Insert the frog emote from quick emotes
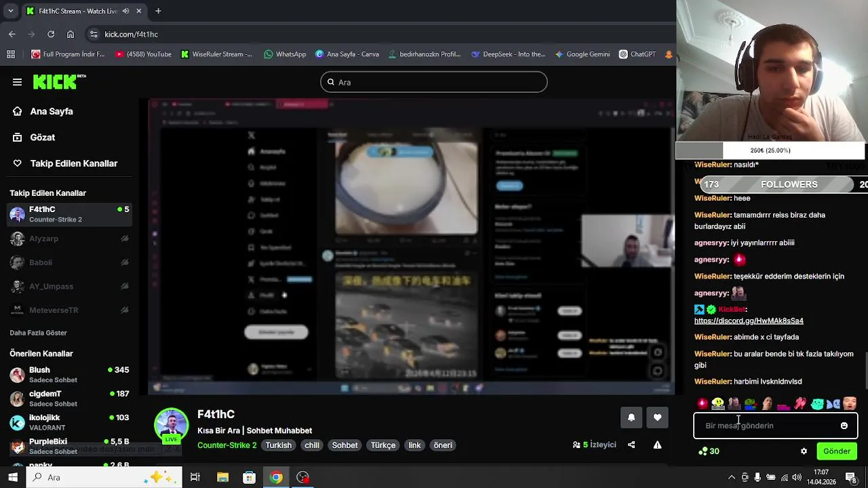Viewport: 868px width, 488px height. [750, 404]
